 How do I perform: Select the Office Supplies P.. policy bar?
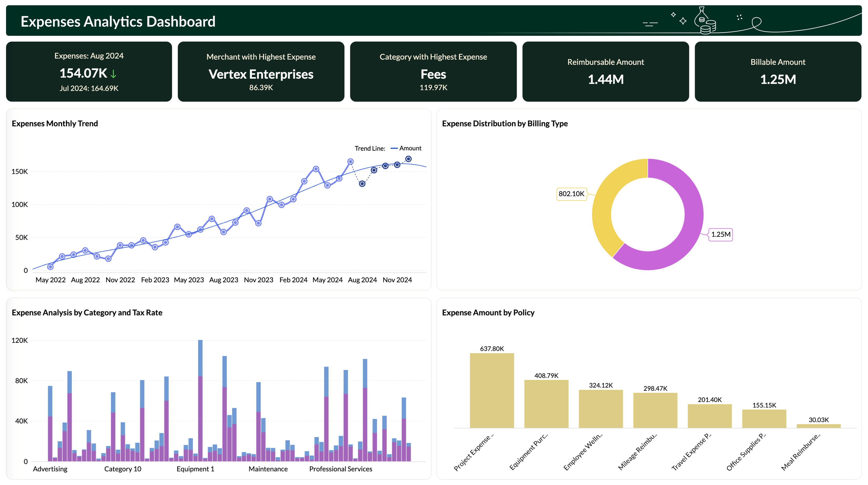point(764,419)
